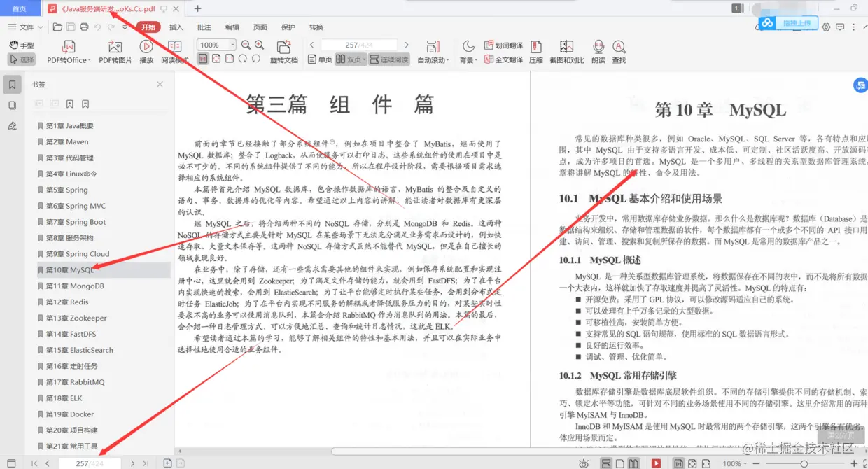868x469 pixels.
Task: Jump to last page in status bar
Action: [145, 463]
